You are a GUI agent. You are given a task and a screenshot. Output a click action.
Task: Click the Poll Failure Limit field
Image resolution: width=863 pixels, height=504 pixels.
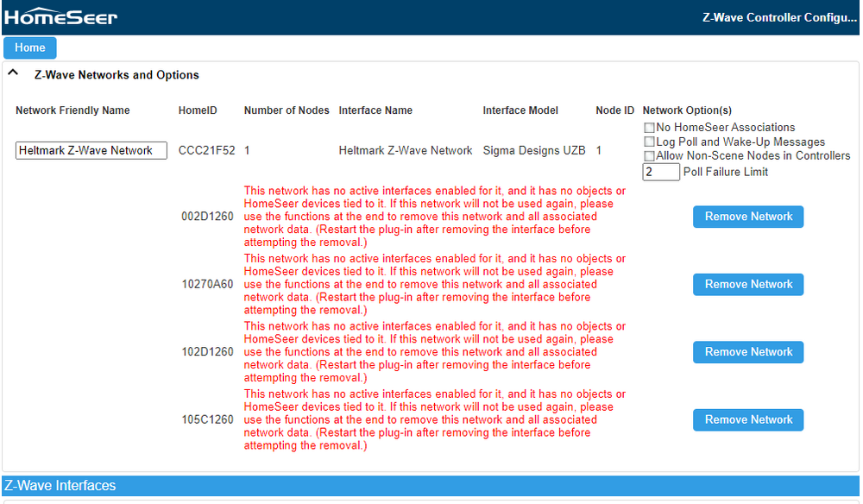pyautogui.click(x=661, y=173)
